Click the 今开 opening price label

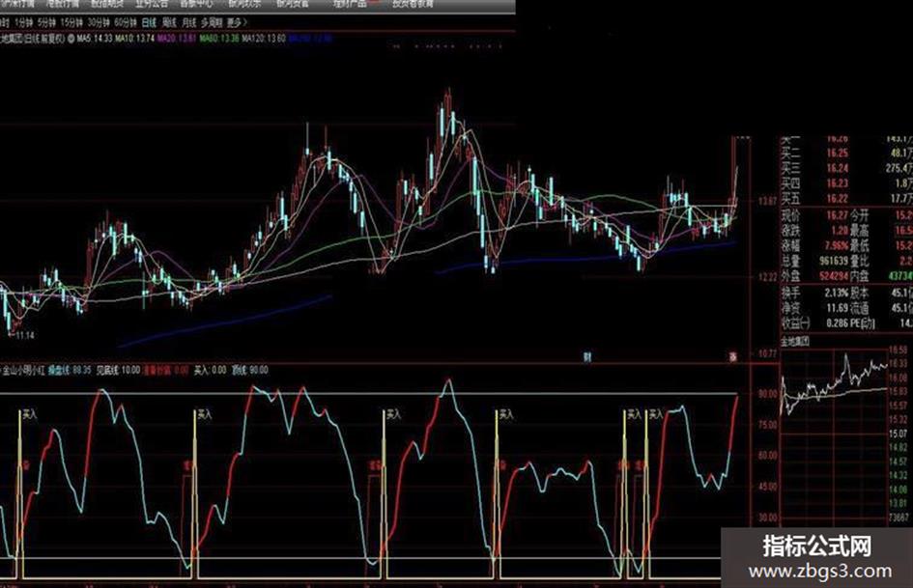(x=860, y=214)
